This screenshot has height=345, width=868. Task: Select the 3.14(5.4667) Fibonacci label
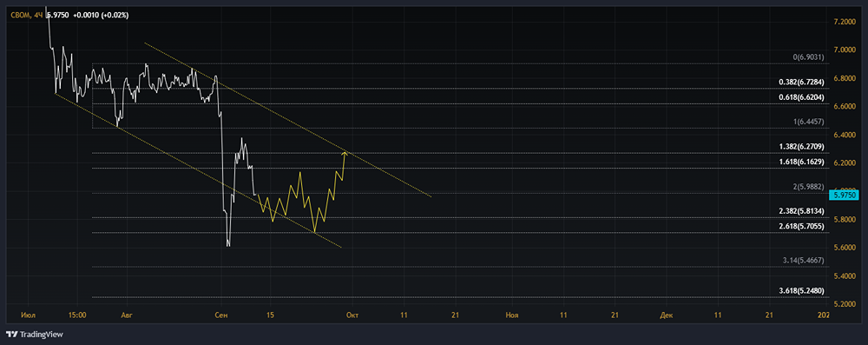coord(804,260)
